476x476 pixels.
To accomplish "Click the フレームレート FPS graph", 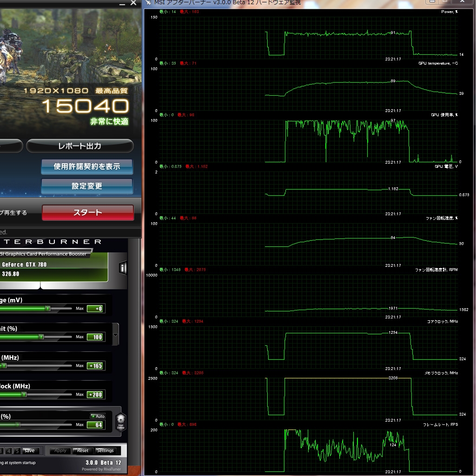I will (308, 451).
